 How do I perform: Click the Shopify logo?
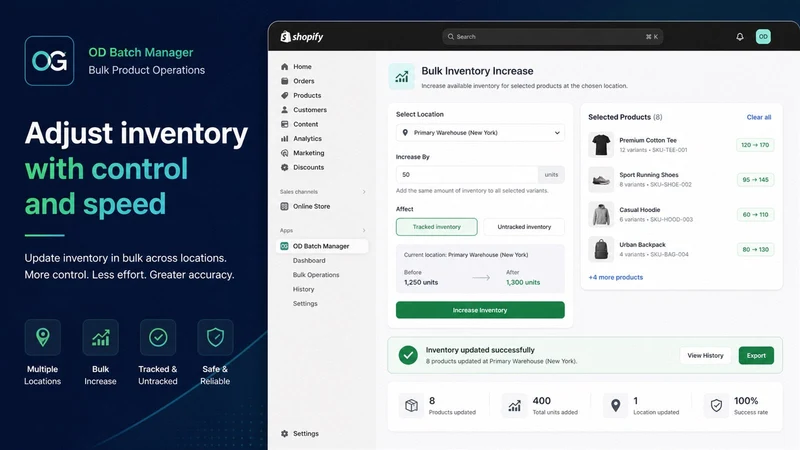point(302,37)
